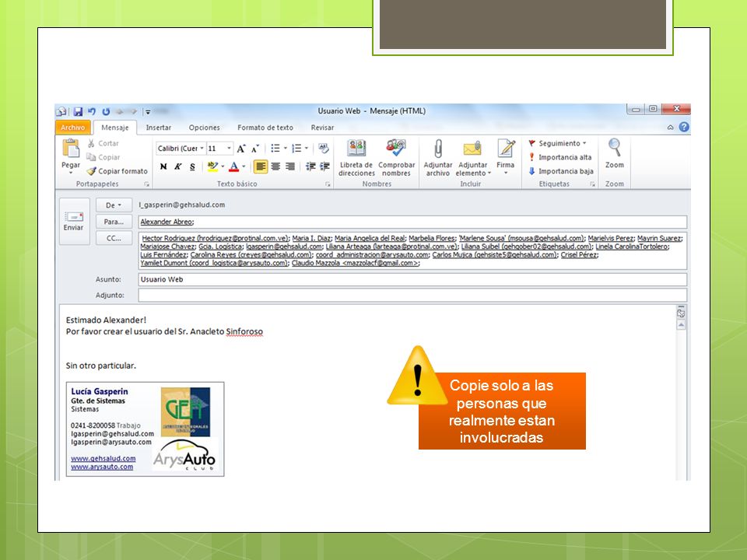This screenshot has height=560, width=747.
Task: Set Importancia baja
Action: (x=561, y=171)
